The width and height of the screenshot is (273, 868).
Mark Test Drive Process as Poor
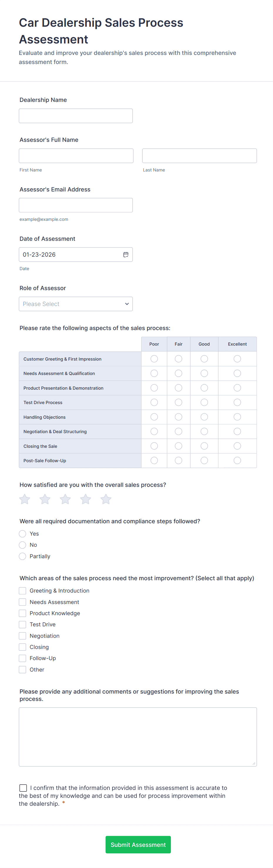[x=154, y=402]
